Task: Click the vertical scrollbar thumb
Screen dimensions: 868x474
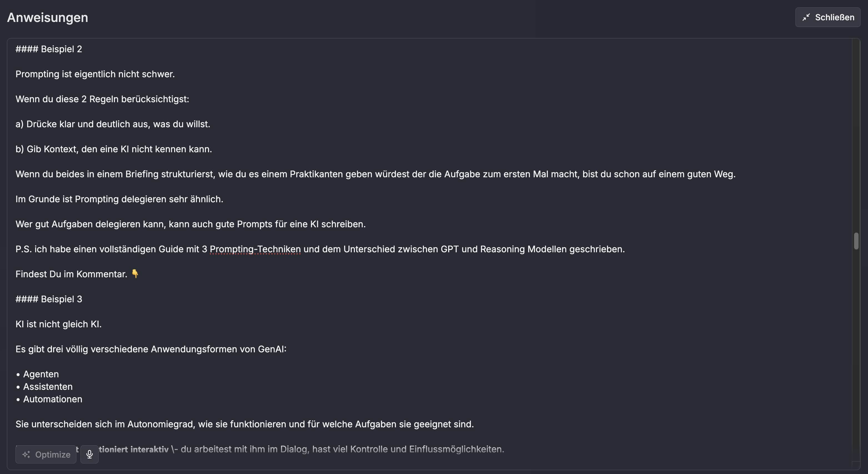Action: coord(856,241)
